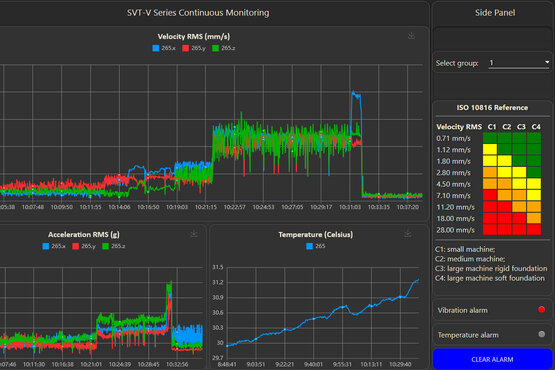Click the Vibration alarm label

click(x=462, y=310)
